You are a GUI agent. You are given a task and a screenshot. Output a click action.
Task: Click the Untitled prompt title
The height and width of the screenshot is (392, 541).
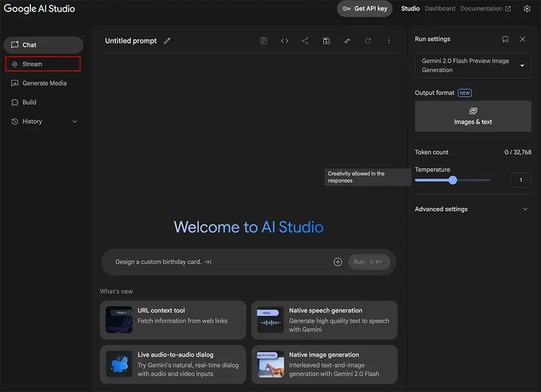(x=131, y=41)
